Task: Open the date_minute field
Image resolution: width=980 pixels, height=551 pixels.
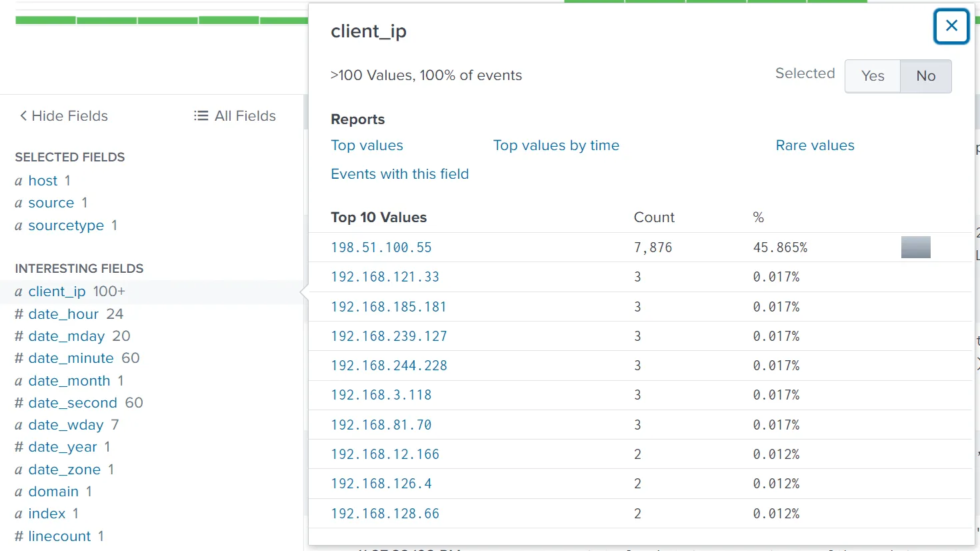Action: pos(71,358)
